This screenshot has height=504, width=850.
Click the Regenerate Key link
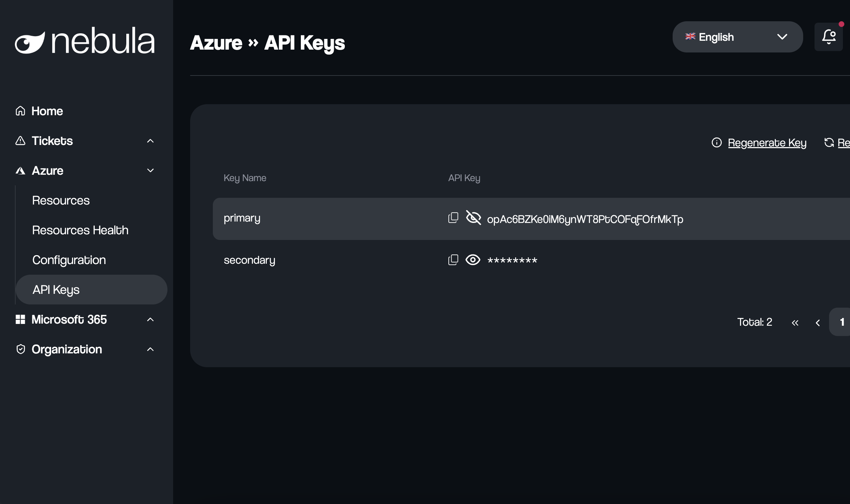click(767, 142)
